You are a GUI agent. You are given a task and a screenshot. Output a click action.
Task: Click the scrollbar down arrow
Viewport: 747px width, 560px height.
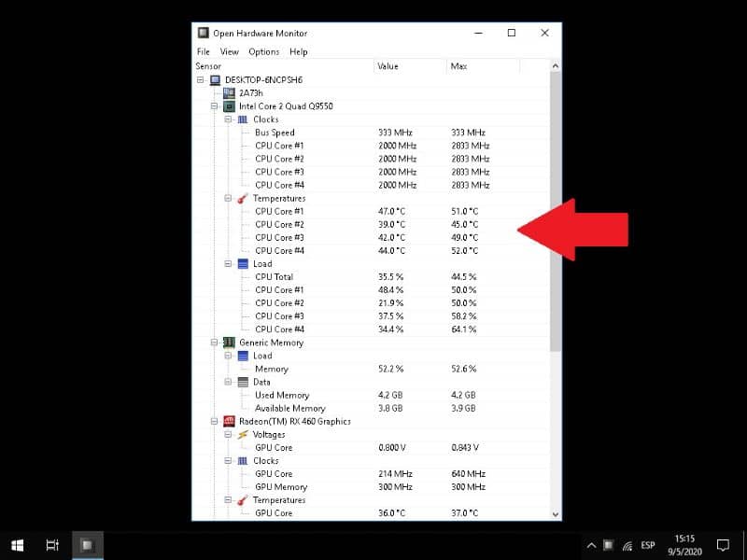tap(555, 514)
